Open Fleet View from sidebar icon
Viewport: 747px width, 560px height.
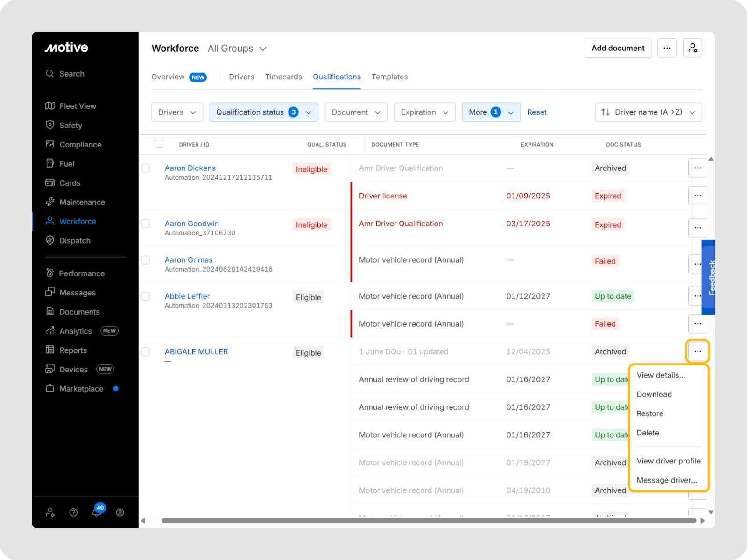point(50,106)
